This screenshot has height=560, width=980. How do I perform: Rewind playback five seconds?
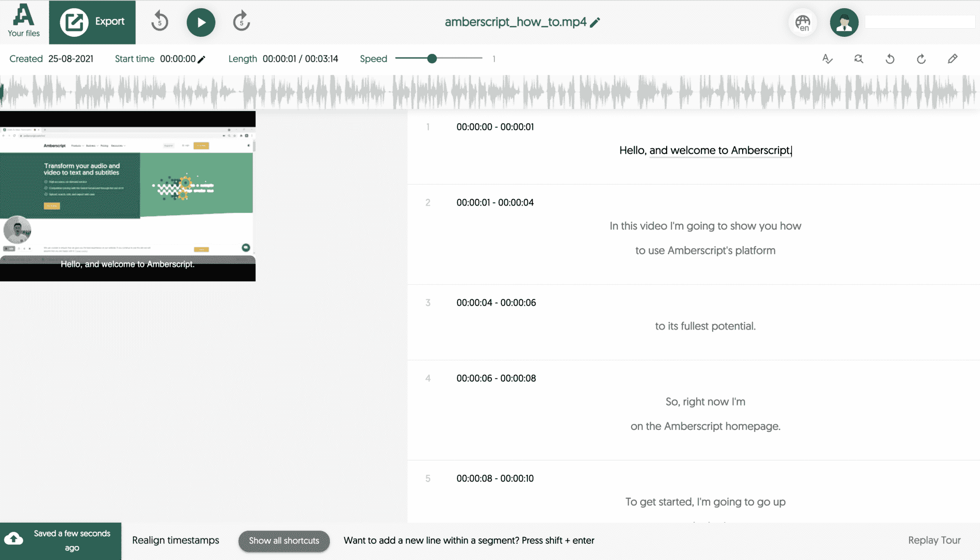pyautogui.click(x=160, y=22)
